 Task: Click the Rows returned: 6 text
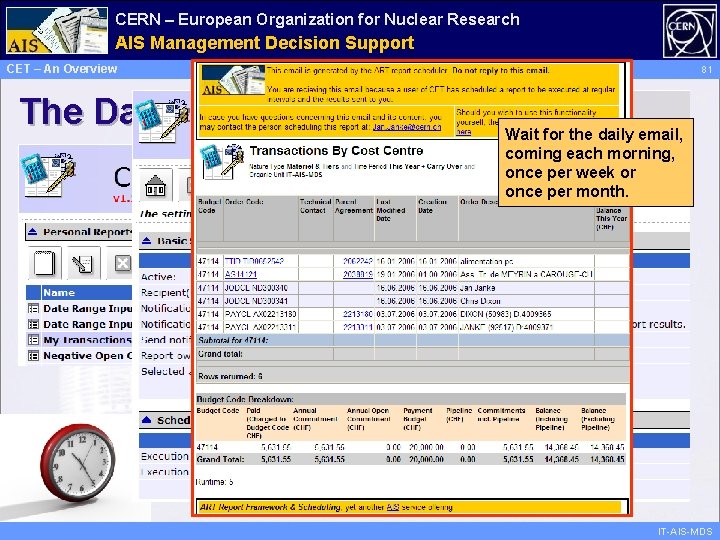click(x=230, y=376)
